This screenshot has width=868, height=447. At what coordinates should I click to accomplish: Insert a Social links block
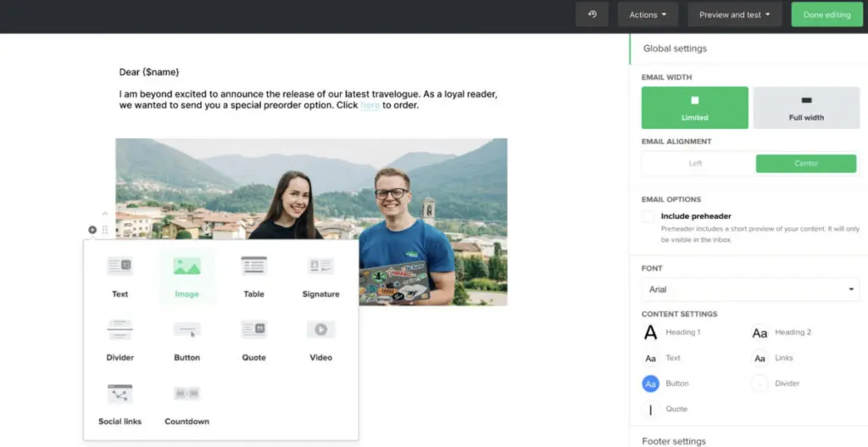click(x=120, y=404)
